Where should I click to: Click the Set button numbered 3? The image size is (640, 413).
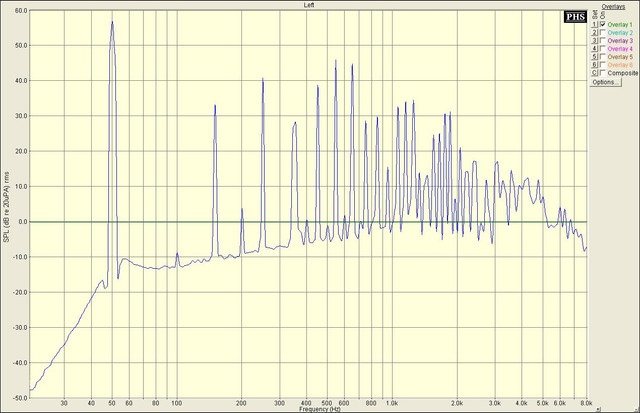[595, 41]
